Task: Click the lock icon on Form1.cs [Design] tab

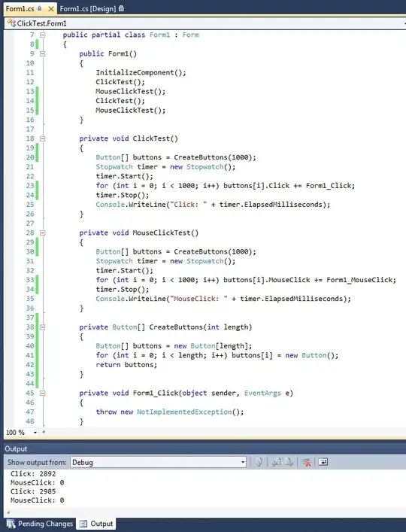Action: 121,8
